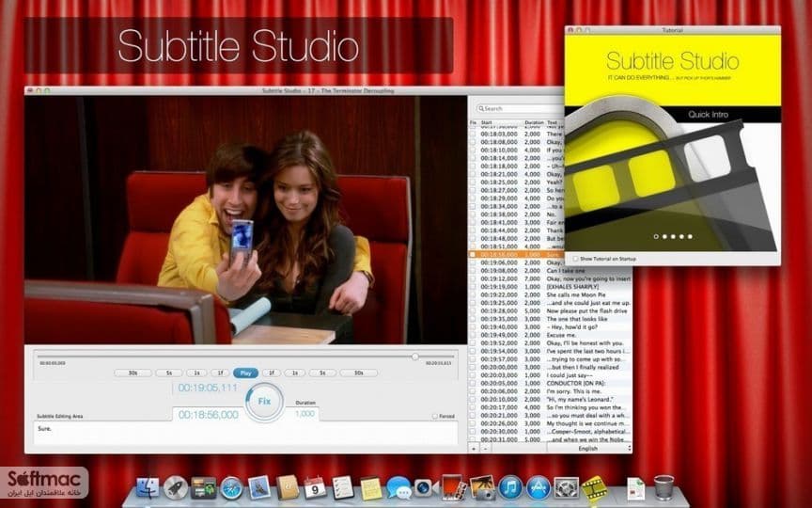Launch Safari compass icon in dock

231,488
